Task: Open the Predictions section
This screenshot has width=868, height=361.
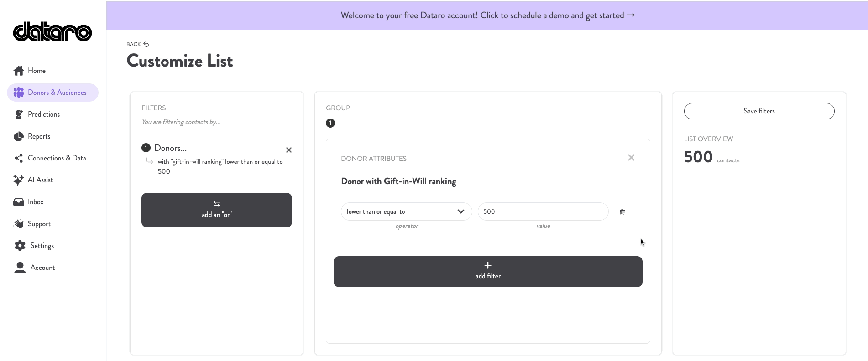Action: pyautogui.click(x=19, y=114)
